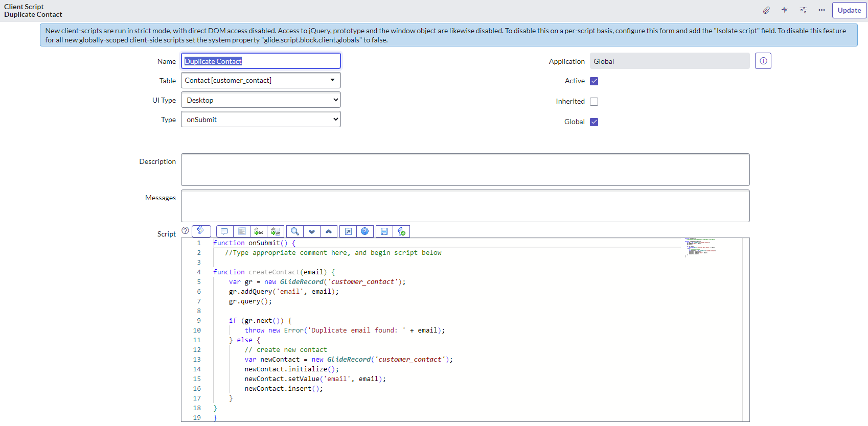Open the Type dropdown set to onSubmit
The image size is (868, 426).
coord(261,120)
